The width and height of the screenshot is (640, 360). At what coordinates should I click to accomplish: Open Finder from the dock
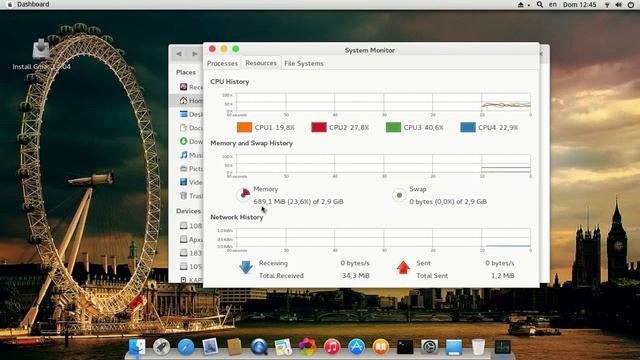[x=137, y=347]
